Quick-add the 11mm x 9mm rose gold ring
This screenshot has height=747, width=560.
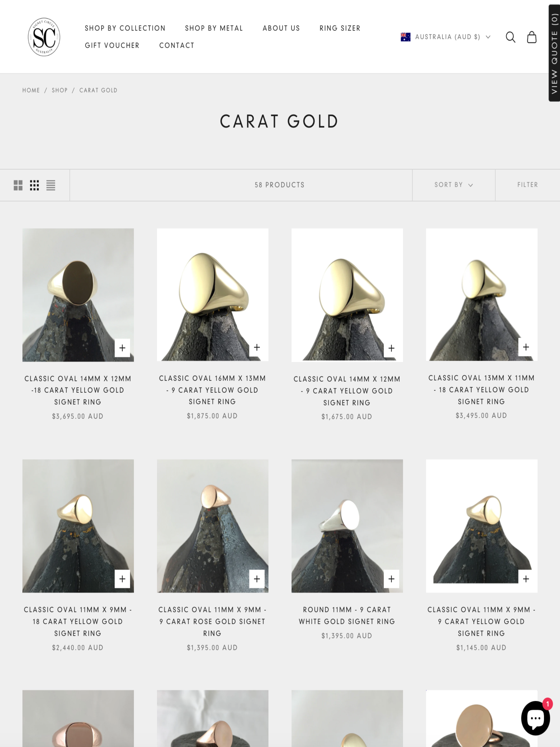[x=257, y=579]
